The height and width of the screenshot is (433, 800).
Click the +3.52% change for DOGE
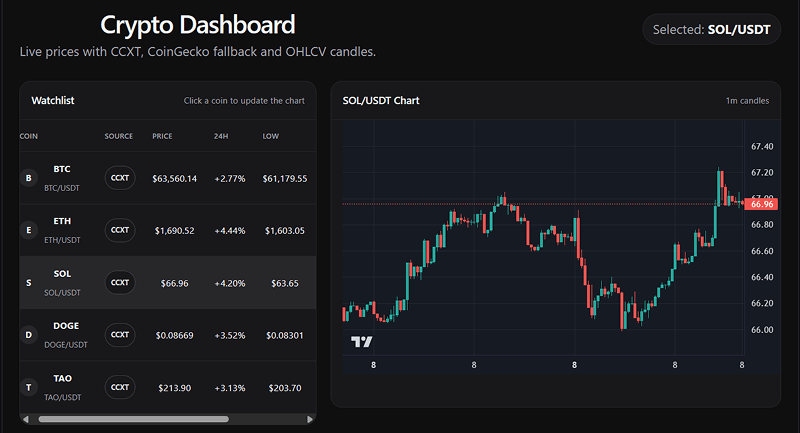(230, 336)
